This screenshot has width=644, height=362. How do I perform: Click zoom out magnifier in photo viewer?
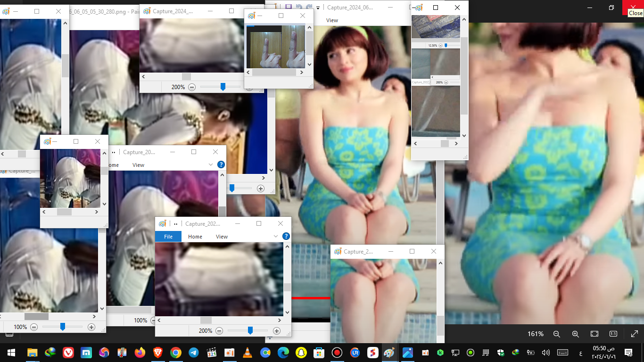coord(556,334)
